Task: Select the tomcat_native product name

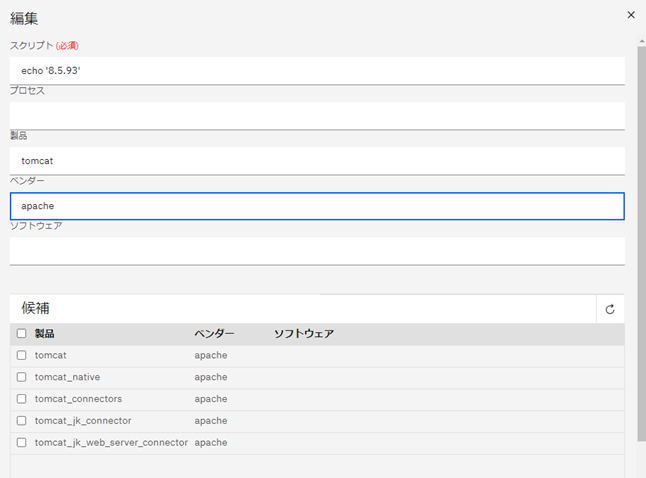Action: click(x=67, y=377)
